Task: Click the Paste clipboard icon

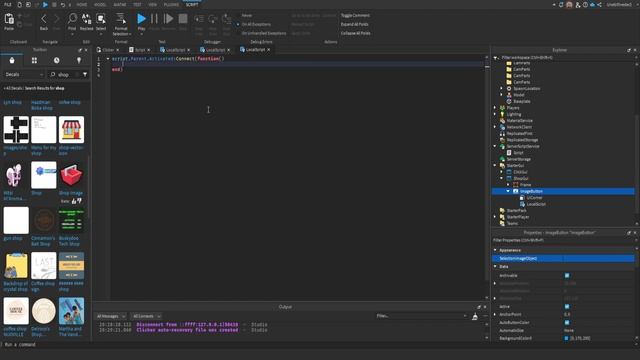Action: tap(9, 19)
